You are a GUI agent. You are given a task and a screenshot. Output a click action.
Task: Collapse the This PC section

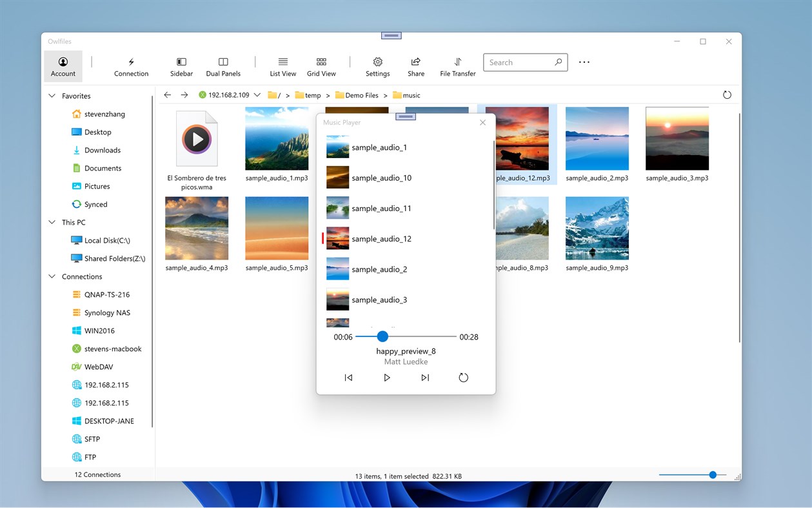coord(52,222)
